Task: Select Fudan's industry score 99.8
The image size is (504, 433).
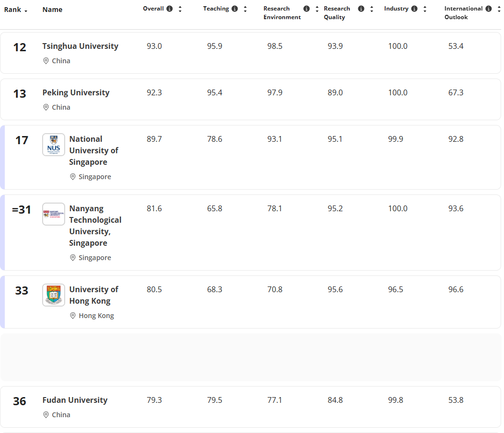Action: pyautogui.click(x=395, y=400)
